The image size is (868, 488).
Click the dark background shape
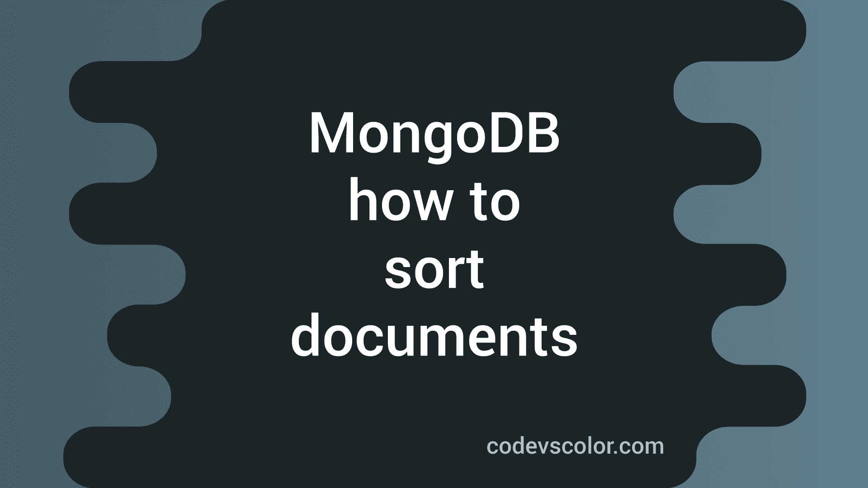click(434, 244)
